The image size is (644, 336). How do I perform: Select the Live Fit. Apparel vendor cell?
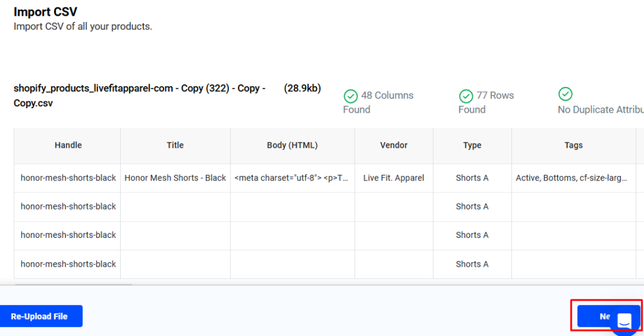click(394, 178)
